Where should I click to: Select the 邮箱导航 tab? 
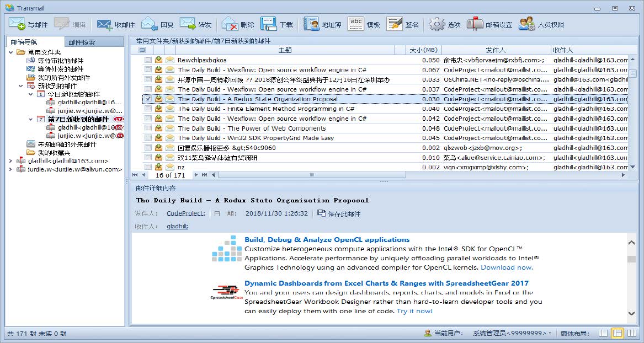point(24,42)
